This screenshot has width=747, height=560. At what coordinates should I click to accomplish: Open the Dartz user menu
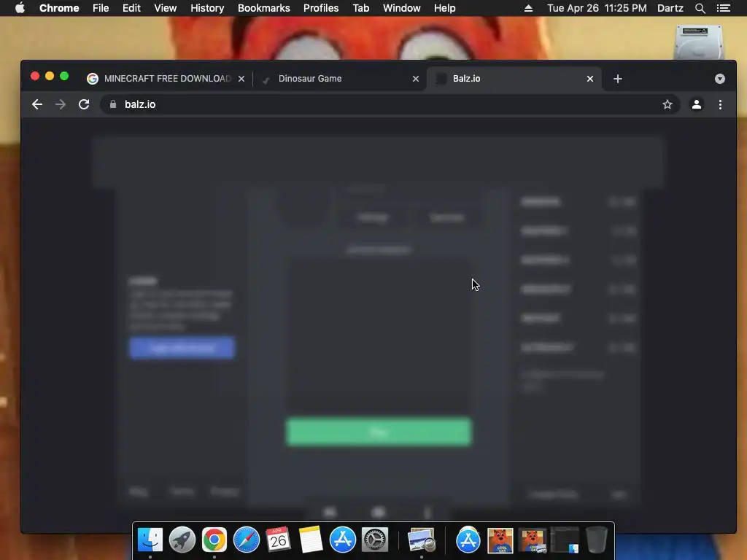[x=670, y=8]
